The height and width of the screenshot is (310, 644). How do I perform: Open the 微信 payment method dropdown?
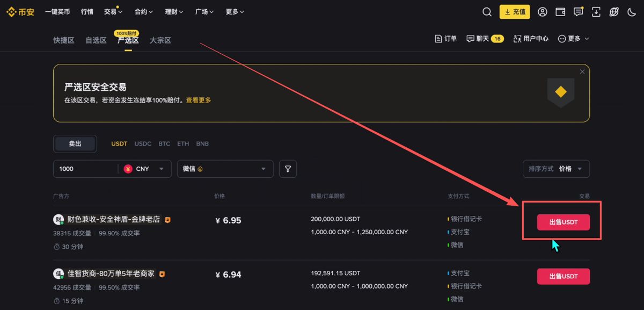tap(225, 169)
